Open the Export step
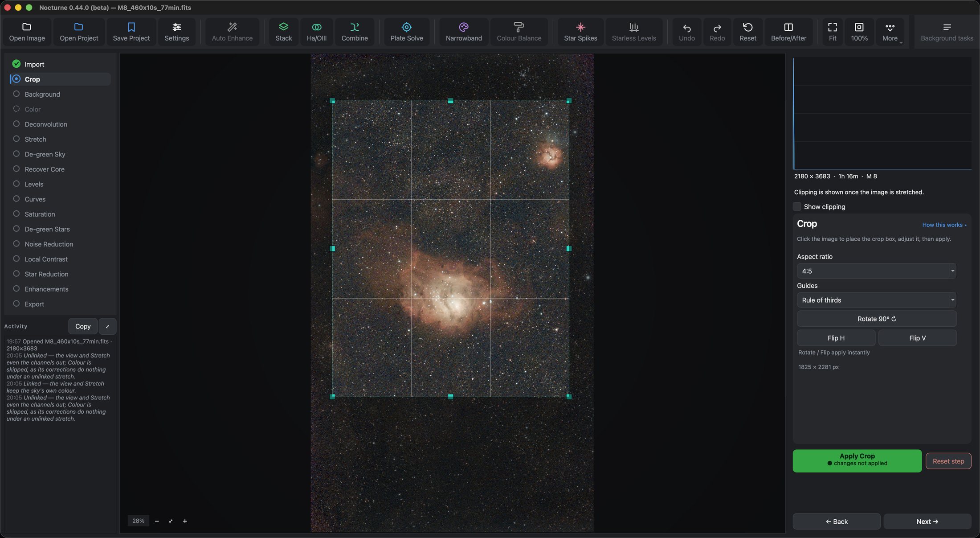The height and width of the screenshot is (538, 980). click(x=60, y=304)
